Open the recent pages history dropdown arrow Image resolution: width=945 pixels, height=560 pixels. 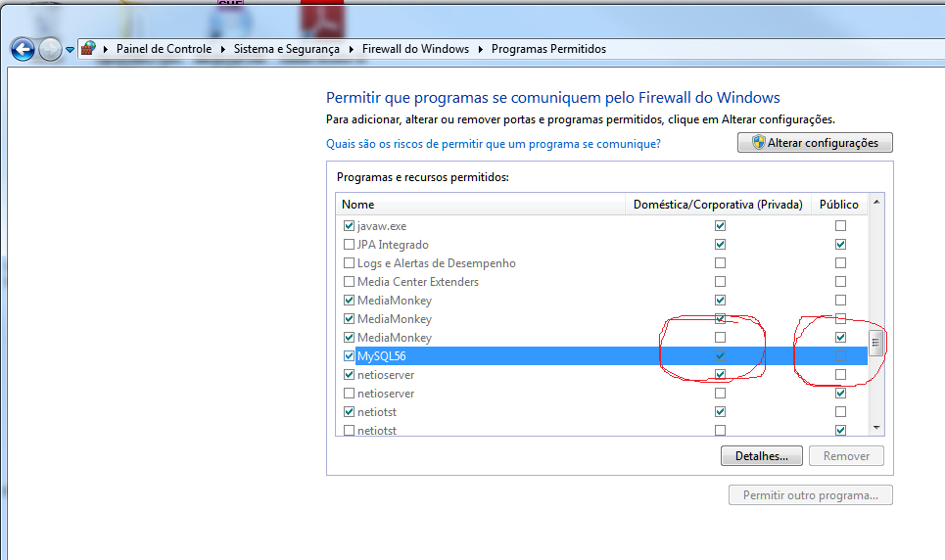click(x=70, y=50)
